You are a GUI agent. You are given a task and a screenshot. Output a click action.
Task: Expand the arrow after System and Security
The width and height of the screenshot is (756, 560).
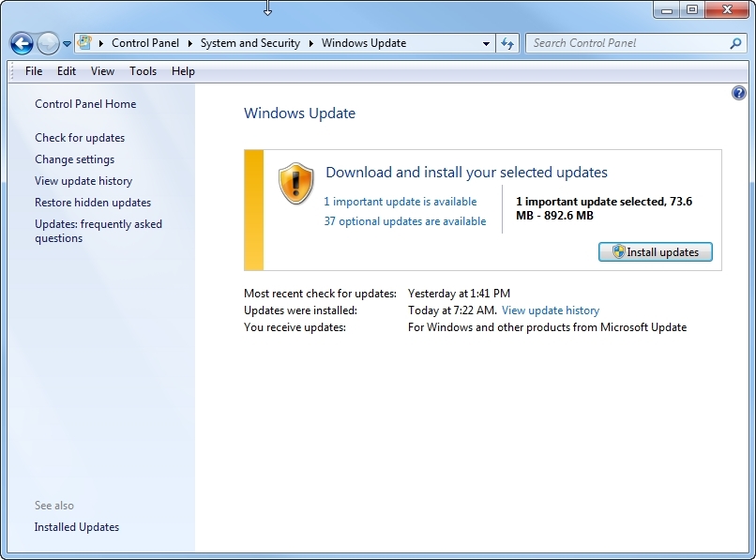311,43
